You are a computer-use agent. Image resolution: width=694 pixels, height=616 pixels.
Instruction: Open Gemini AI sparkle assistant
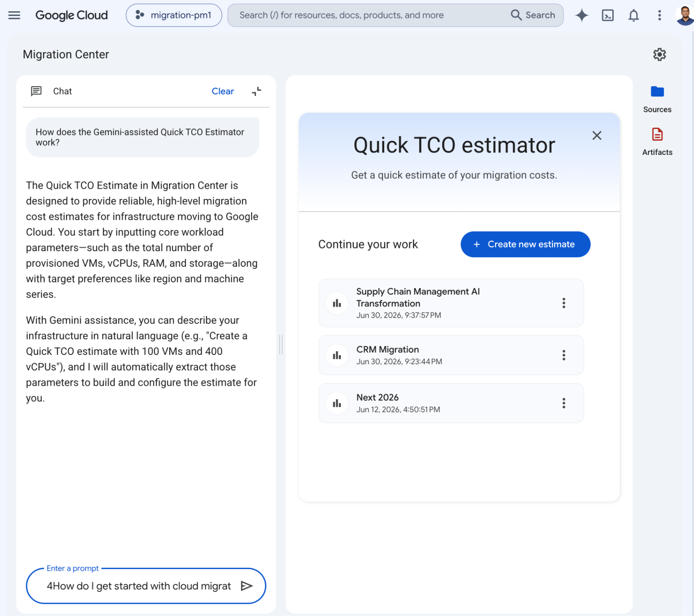pyautogui.click(x=582, y=15)
